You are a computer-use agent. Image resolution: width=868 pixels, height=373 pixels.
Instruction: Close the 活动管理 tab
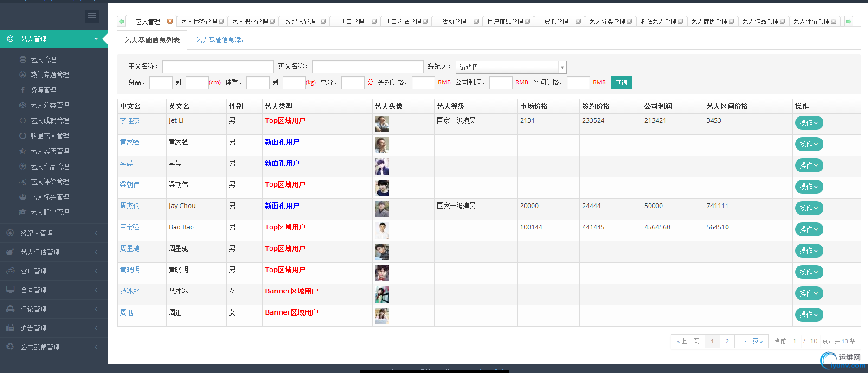tap(476, 21)
